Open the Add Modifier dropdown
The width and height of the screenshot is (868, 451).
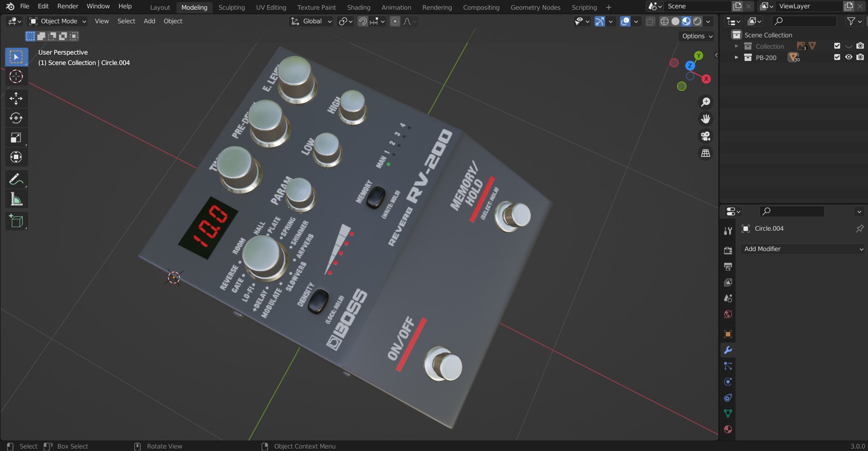(803, 249)
